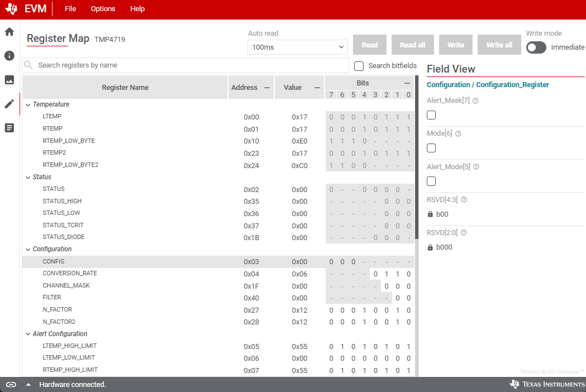Collapse the Temperature register group
The width and height of the screenshot is (586, 392).
pyautogui.click(x=28, y=104)
